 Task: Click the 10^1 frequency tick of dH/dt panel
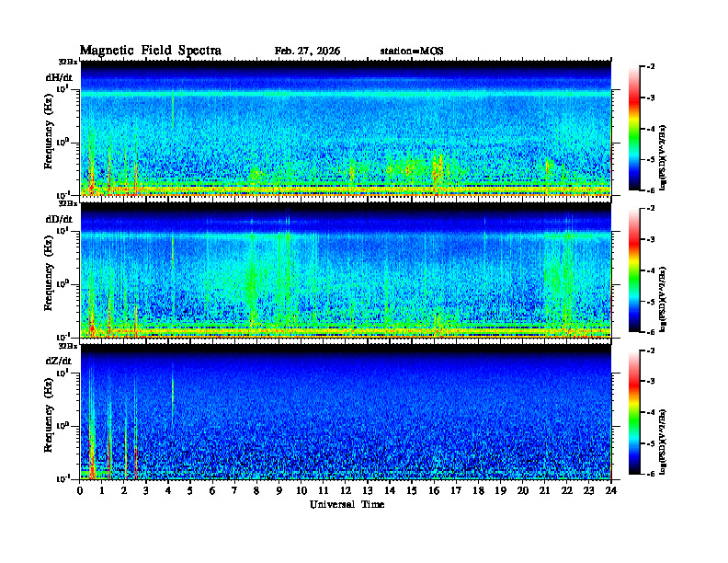63,88
